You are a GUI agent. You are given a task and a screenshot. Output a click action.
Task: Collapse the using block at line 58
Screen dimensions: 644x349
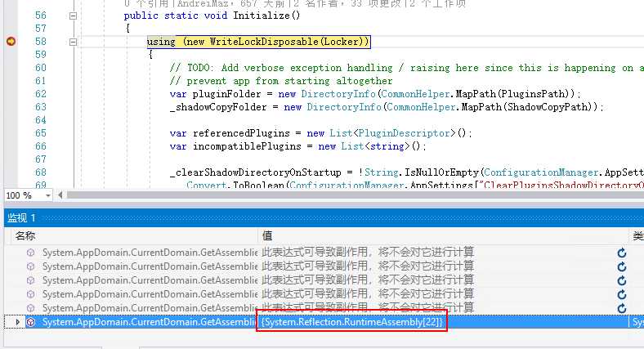(x=73, y=42)
